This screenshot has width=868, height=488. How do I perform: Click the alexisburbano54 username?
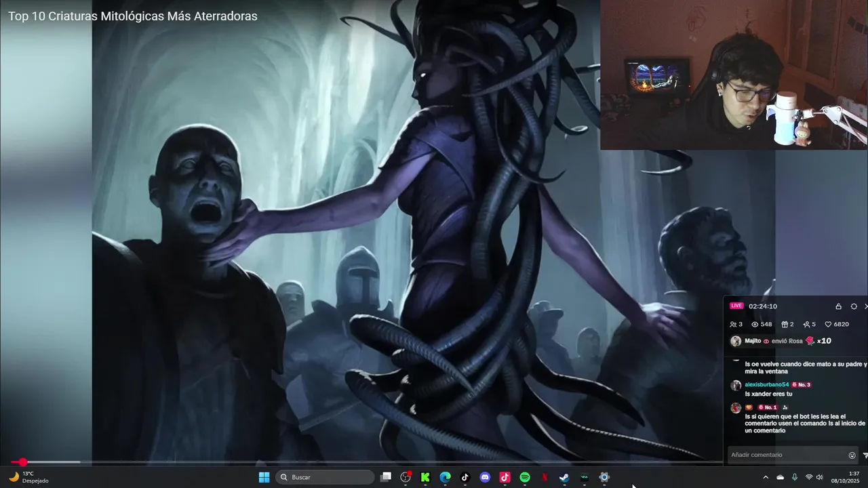click(767, 384)
